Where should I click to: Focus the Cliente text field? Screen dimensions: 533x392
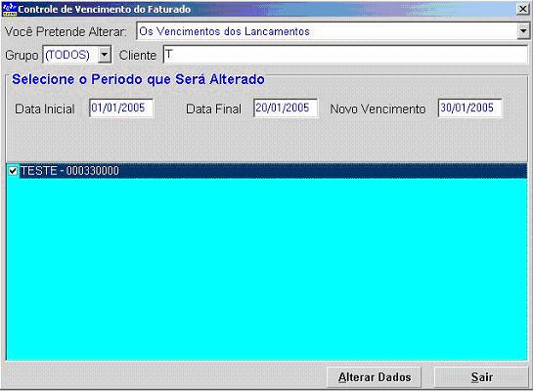(345, 55)
